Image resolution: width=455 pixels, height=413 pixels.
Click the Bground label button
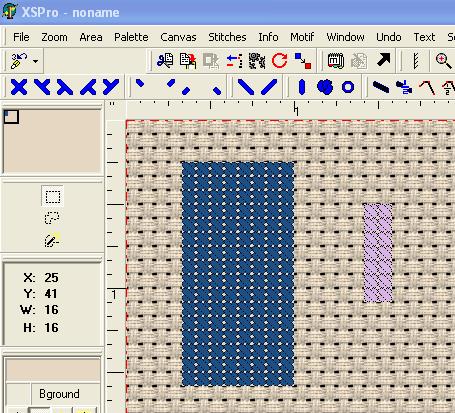[x=59, y=394]
